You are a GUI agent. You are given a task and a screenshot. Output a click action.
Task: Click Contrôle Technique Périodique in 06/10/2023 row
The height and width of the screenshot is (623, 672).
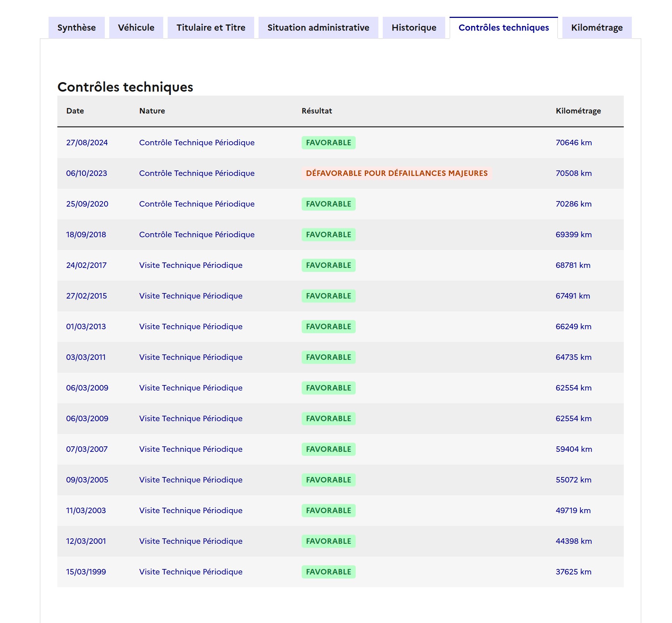[x=197, y=173]
